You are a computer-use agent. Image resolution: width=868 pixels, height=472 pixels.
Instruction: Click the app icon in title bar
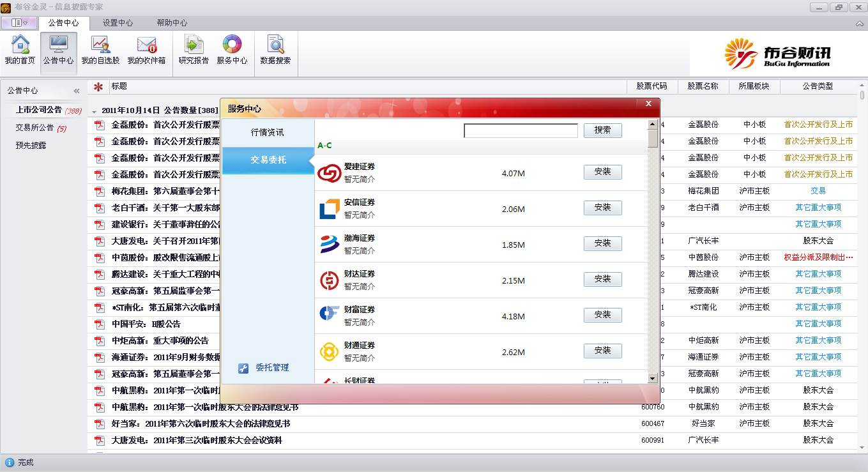pos(6,7)
